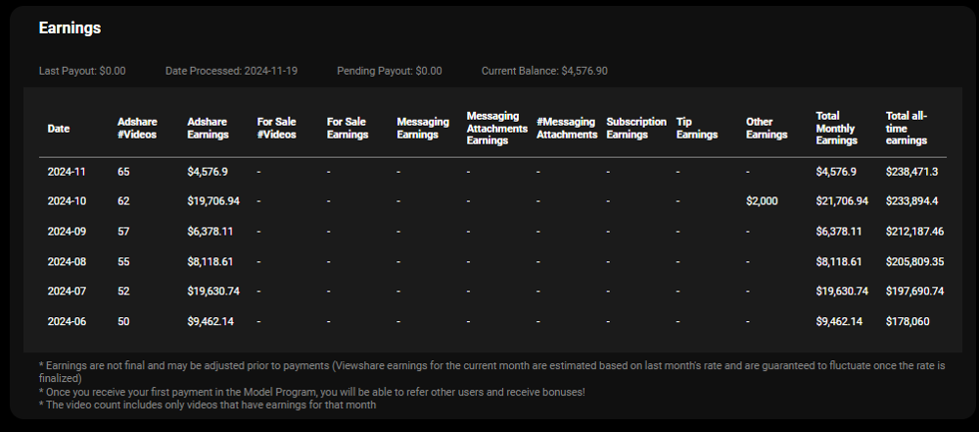Viewport: 980px width, 433px height.
Task: Click the 2024-10 date cell
Action: click(67, 202)
